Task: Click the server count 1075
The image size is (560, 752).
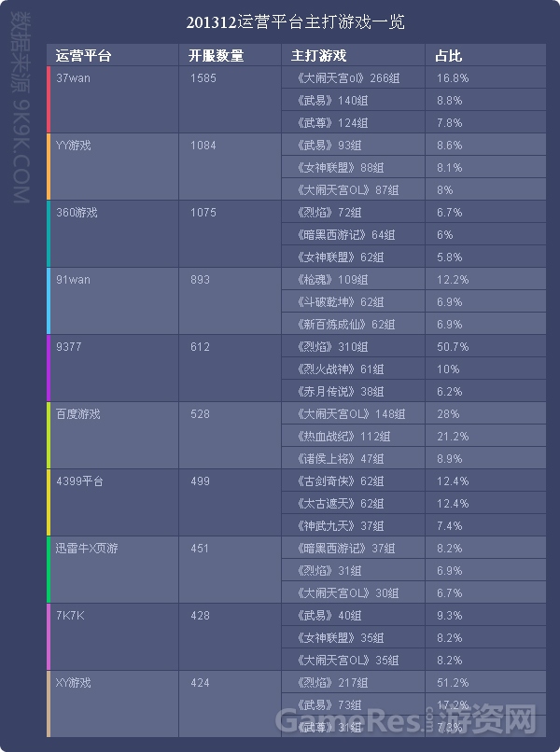Action: pos(203,213)
